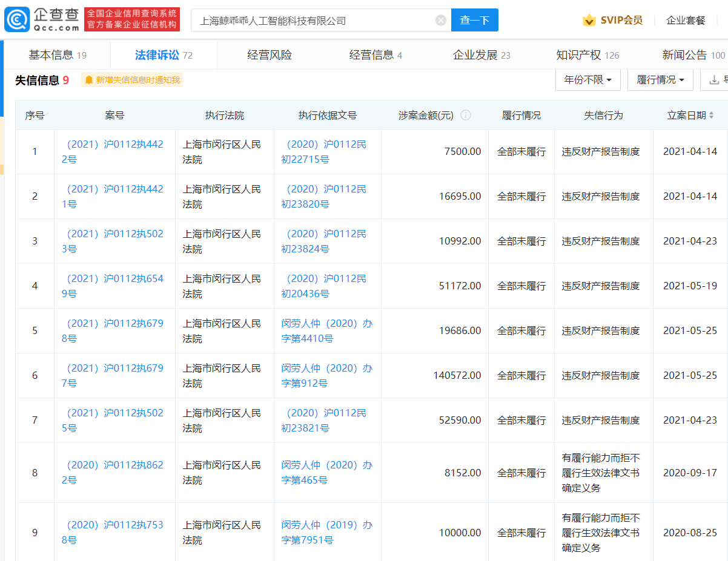Open the 经营信息 tab
This screenshot has height=561, width=728.
[x=376, y=55]
